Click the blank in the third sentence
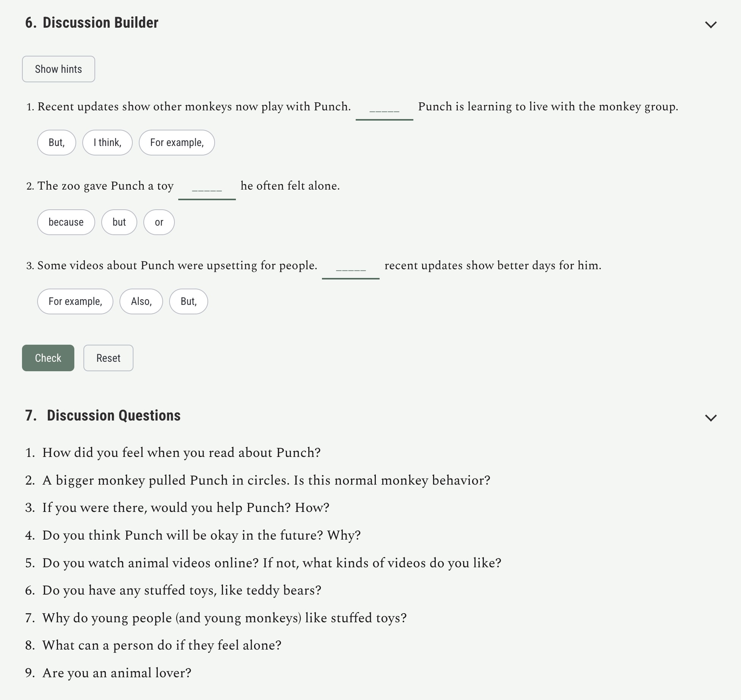Image resolution: width=741 pixels, height=700 pixels. pos(351,269)
